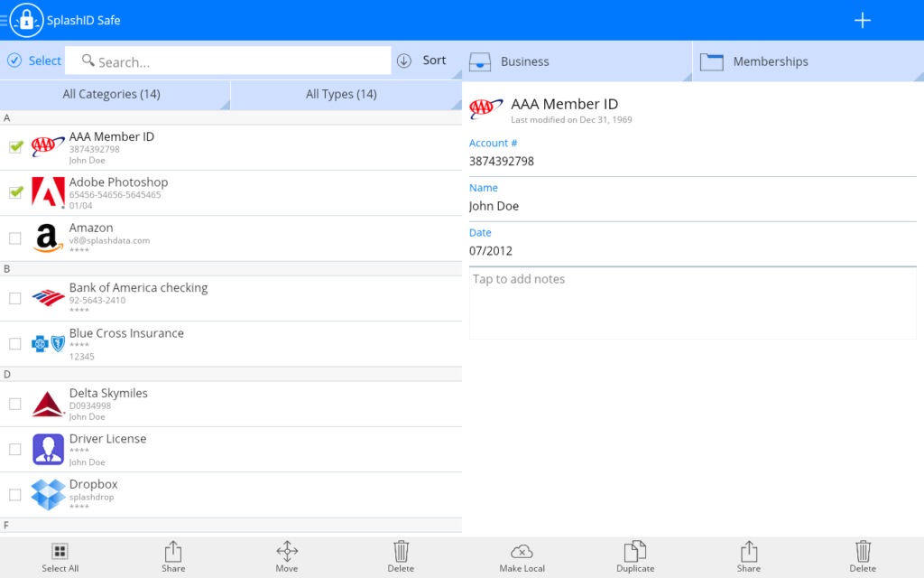Check Driver License checkbox
The height and width of the screenshot is (578, 924).
point(15,450)
